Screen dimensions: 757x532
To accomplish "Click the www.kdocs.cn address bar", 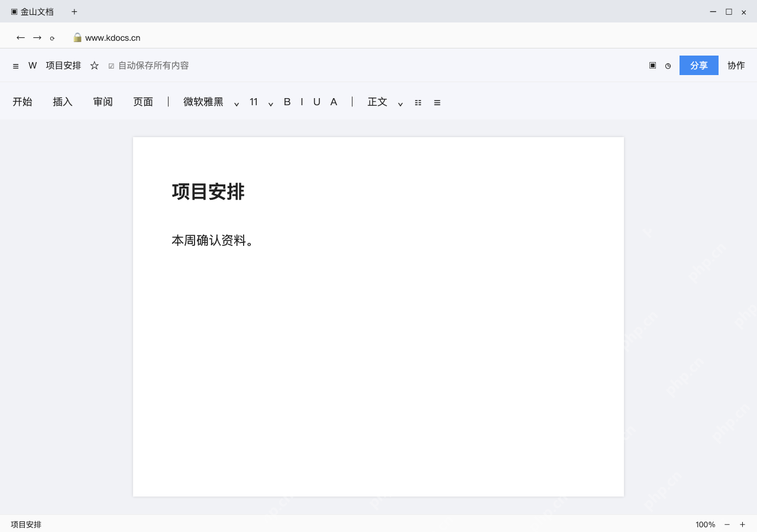I will click(113, 38).
